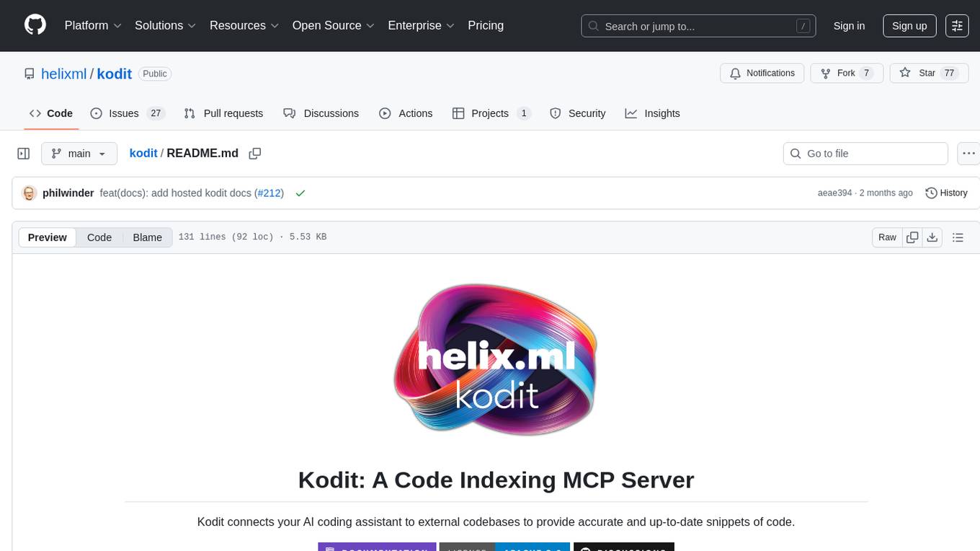Image resolution: width=980 pixels, height=551 pixels.
Task: Click the helix.ml kodit logo image
Action: coord(496,359)
